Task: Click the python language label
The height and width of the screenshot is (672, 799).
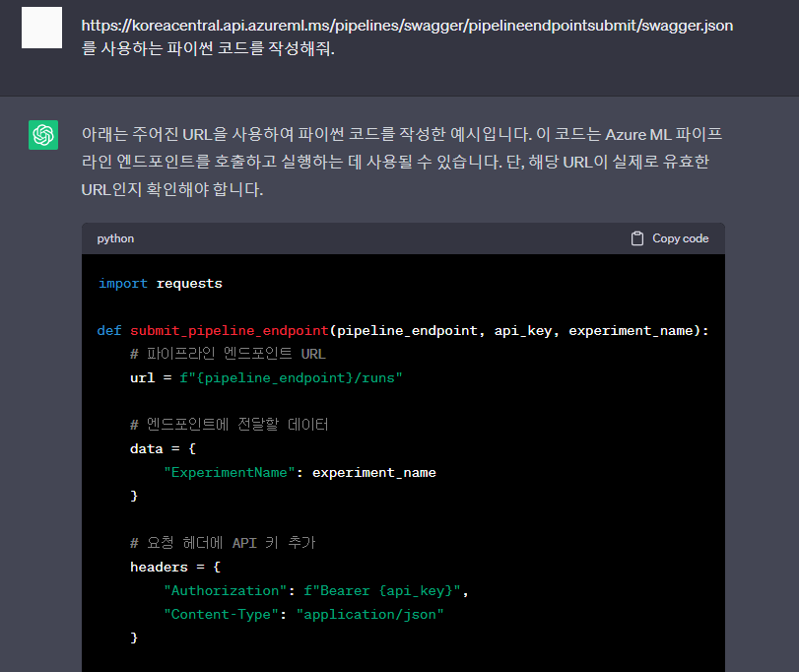Action: pos(115,238)
